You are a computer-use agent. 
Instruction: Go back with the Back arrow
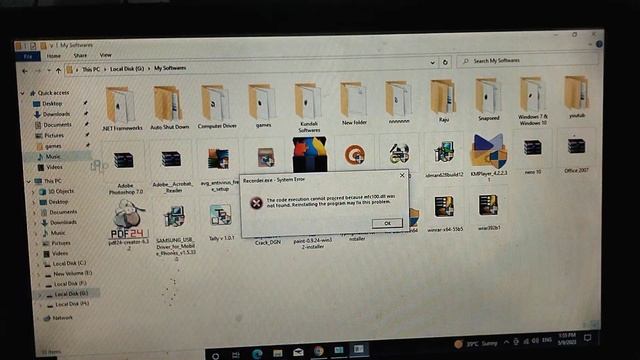point(24,71)
